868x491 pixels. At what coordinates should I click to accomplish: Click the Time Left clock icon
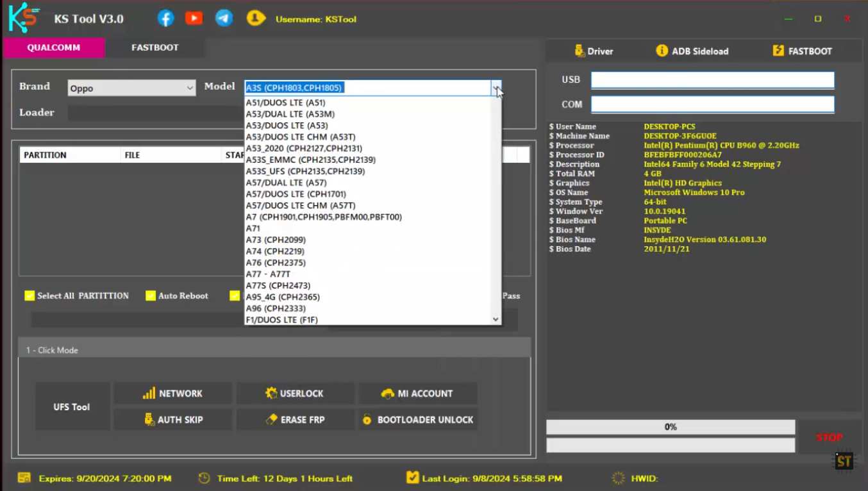point(204,478)
